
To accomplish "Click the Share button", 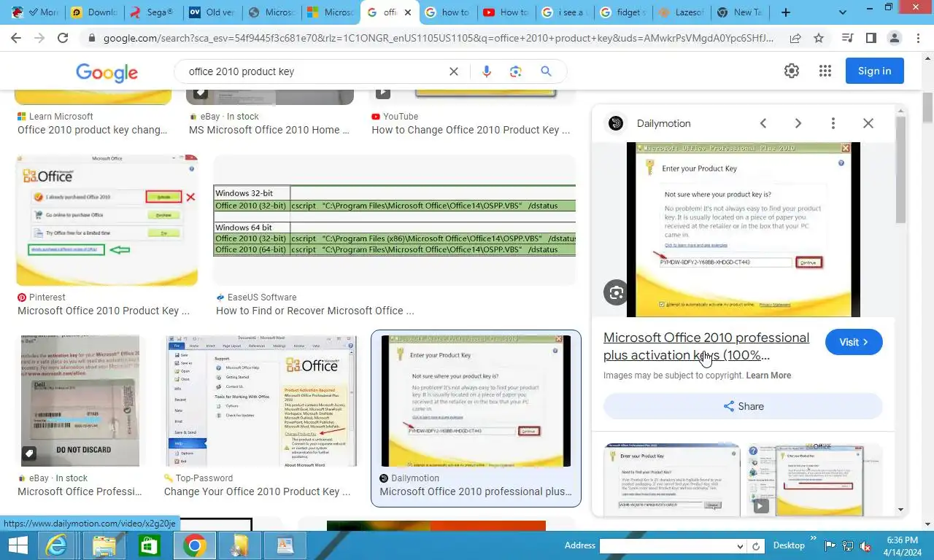I will [743, 406].
